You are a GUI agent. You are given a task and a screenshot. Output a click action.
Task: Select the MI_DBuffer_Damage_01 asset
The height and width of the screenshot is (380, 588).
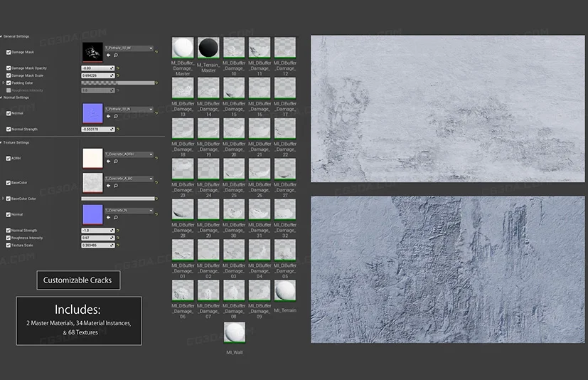183,250
